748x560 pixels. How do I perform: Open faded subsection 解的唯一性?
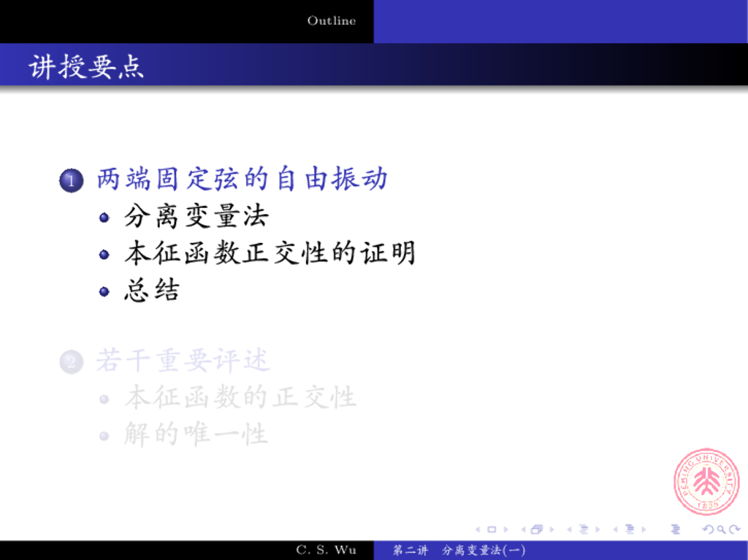pos(196,434)
